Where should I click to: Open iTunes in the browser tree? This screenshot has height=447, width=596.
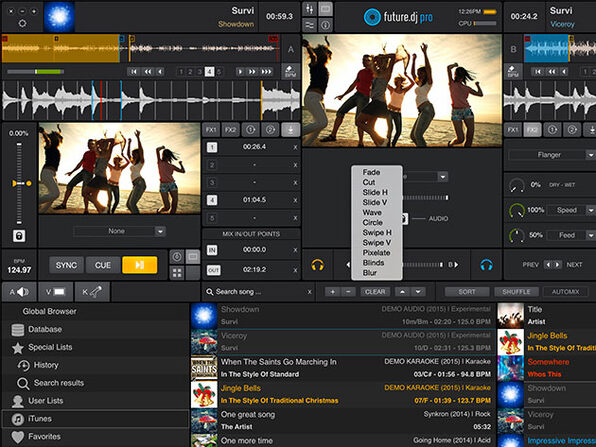[95, 418]
